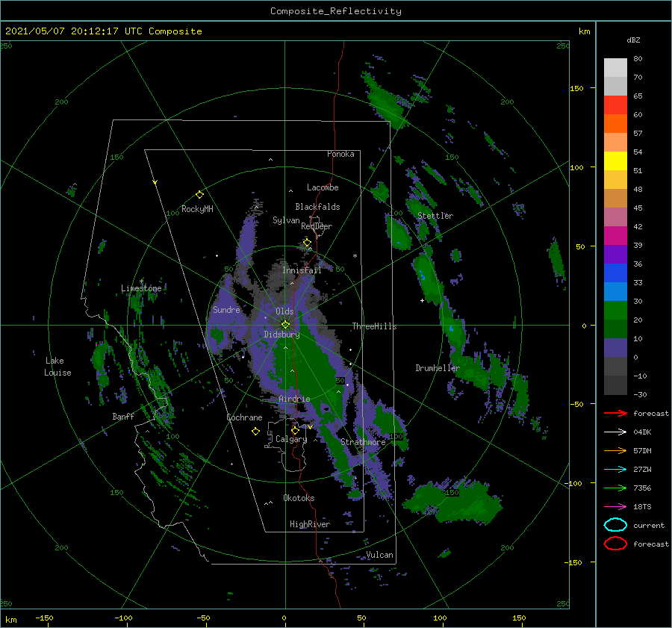This screenshot has height=628, width=672.
Task: Click the Ponoka city label
Action: coord(340,154)
